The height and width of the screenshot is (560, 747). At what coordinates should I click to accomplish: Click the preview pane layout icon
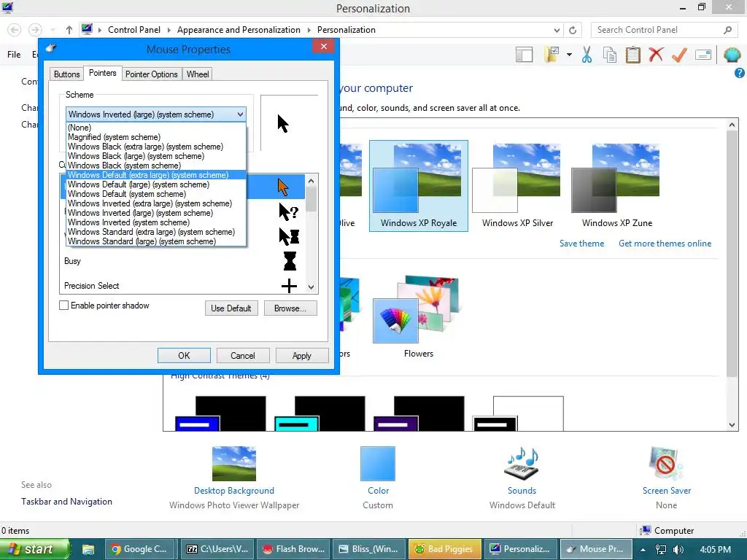pos(524,55)
